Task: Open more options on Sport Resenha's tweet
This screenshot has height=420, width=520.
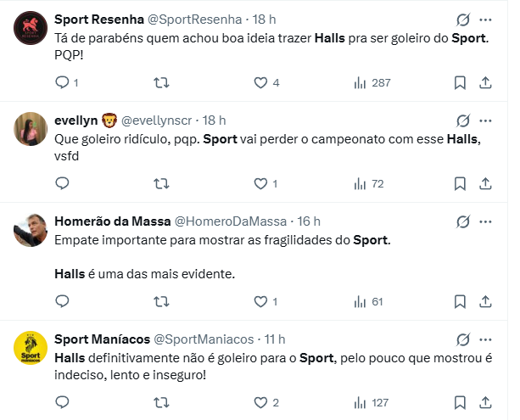Action: [x=485, y=19]
